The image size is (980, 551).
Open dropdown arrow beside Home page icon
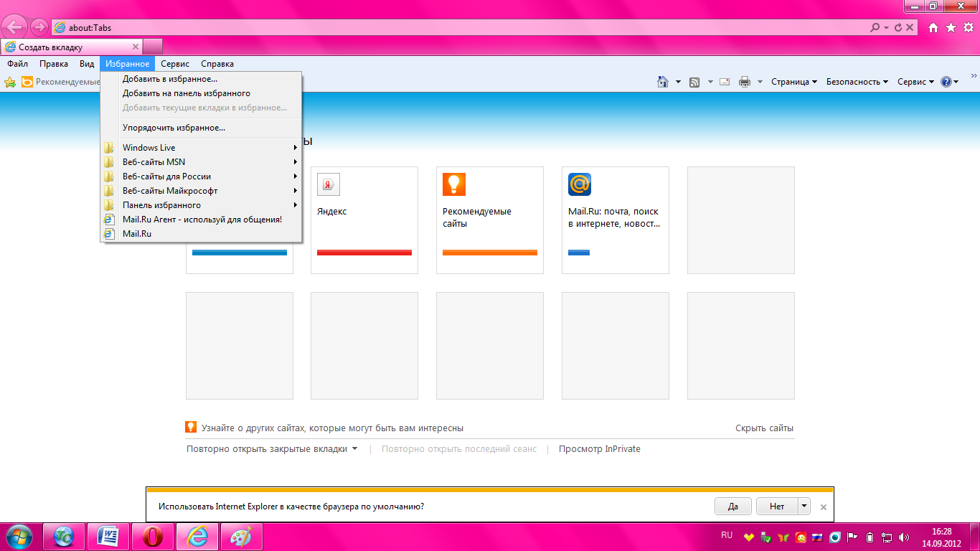pyautogui.click(x=678, y=82)
